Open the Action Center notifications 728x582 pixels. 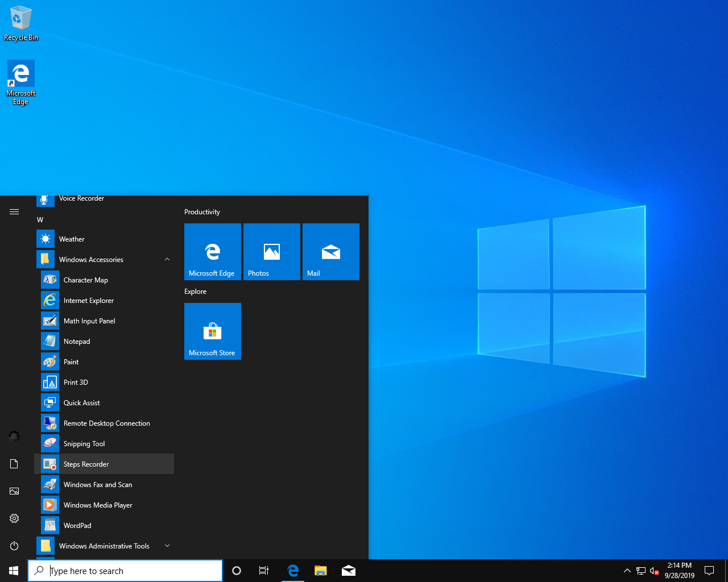click(709, 571)
